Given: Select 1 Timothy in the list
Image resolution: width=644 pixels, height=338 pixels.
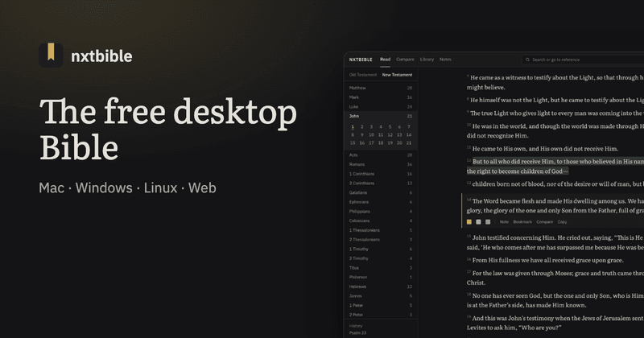Looking at the screenshot, I should point(380,249).
